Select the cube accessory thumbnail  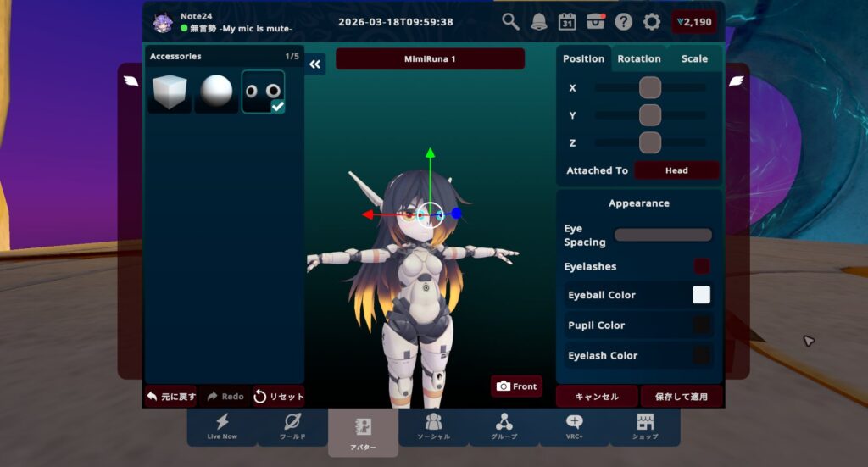[x=169, y=92]
